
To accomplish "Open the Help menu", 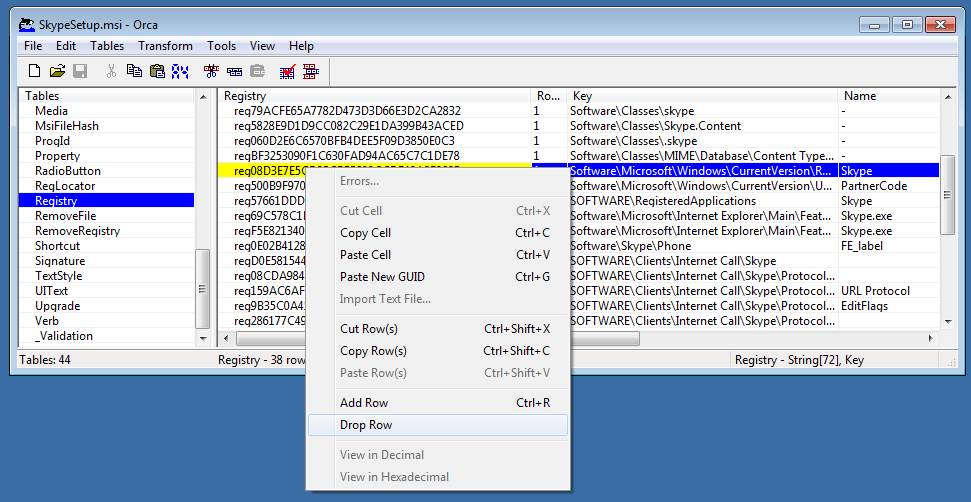I will [x=302, y=46].
